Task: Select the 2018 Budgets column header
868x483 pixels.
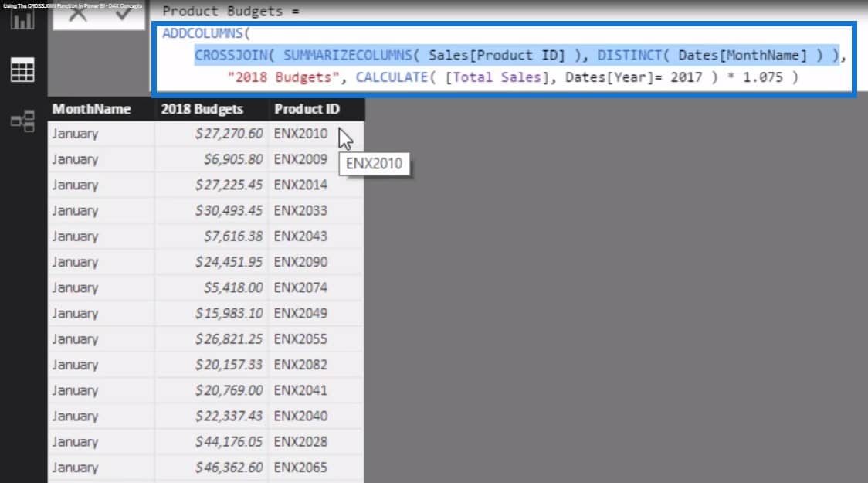Action: pyautogui.click(x=202, y=109)
